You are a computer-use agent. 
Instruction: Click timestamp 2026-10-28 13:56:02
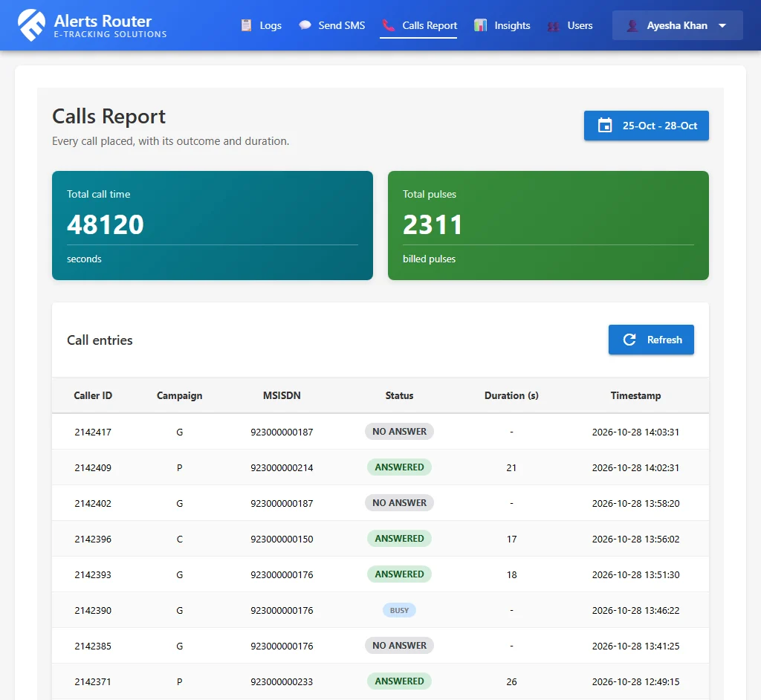coord(636,539)
